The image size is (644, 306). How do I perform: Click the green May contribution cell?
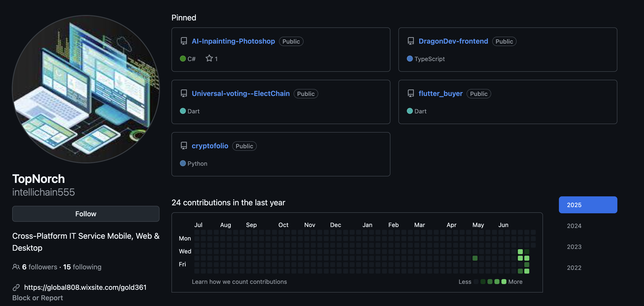coord(475,258)
